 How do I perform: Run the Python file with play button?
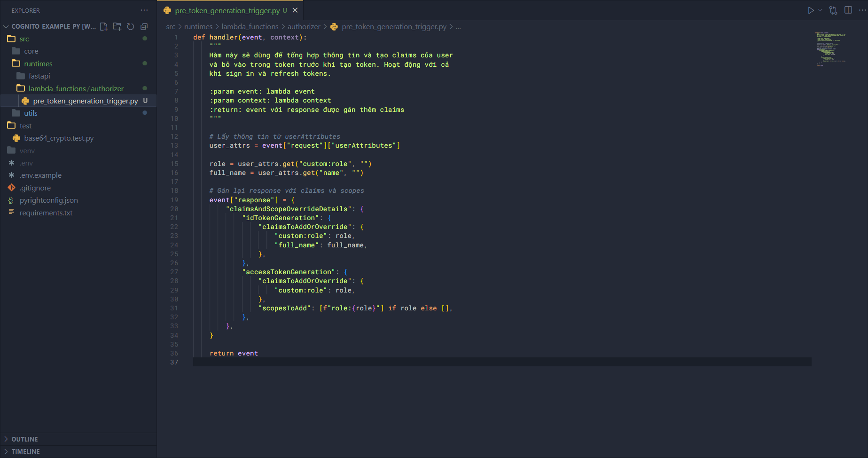(811, 10)
